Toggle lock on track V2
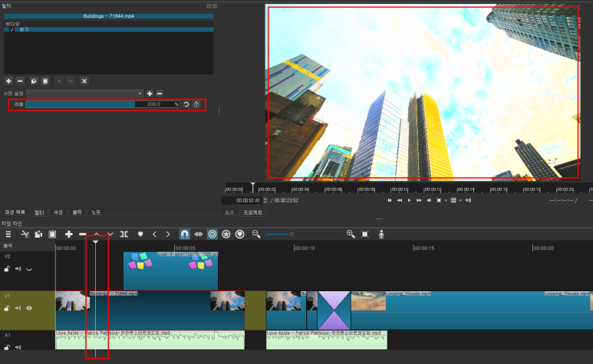 click(7, 269)
